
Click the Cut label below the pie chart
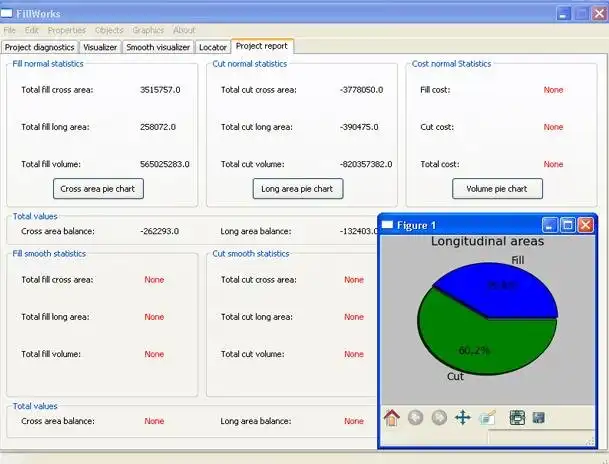(x=455, y=376)
